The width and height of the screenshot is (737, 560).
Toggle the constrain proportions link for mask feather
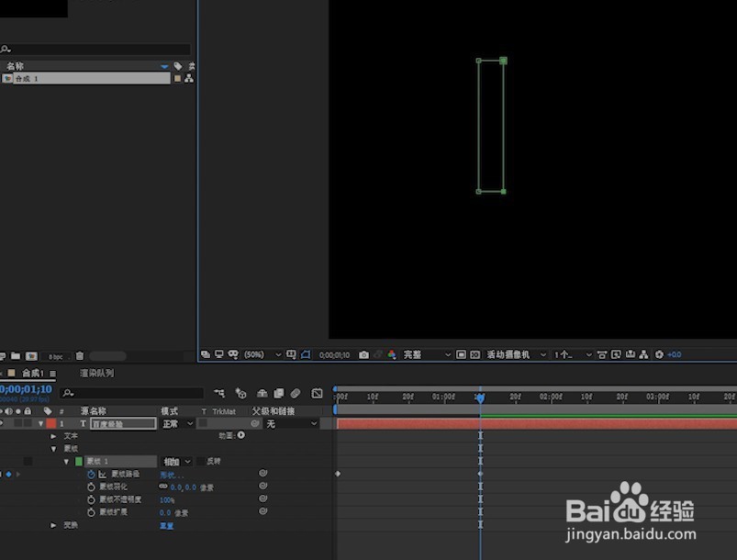(x=163, y=487)
